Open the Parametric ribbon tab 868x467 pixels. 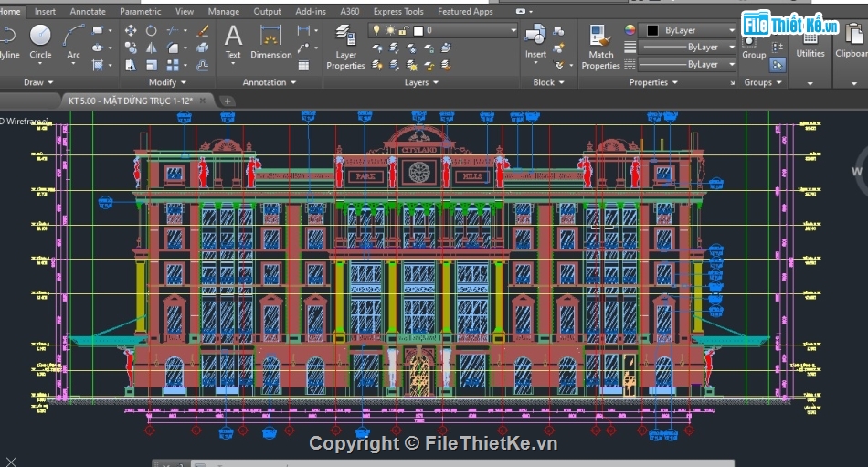click(140, 11)
